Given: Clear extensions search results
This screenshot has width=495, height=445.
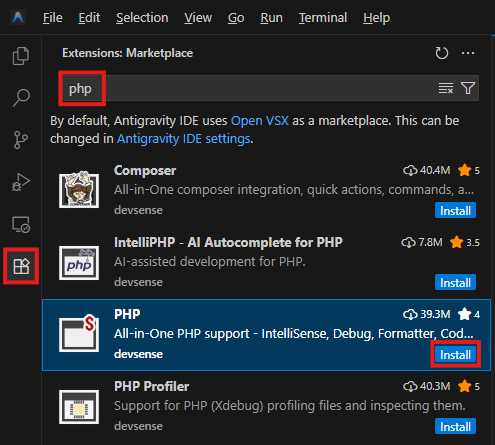Looking at the screenshot, I should click(x=446, y=88).
